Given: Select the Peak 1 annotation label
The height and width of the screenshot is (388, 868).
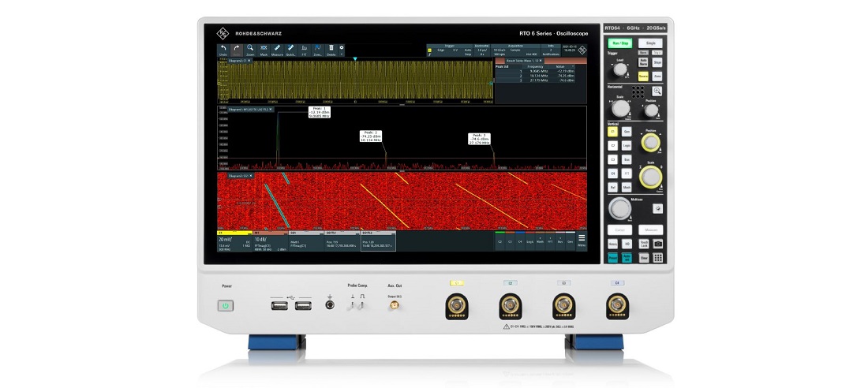Looking at the screenshot, I should tap(321, 112).
